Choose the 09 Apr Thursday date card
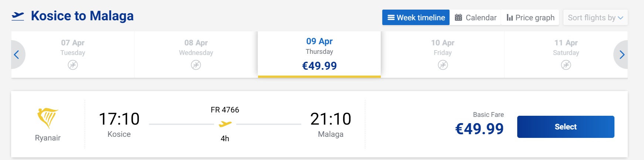This screenshot has height=160, width=644. 319,54
